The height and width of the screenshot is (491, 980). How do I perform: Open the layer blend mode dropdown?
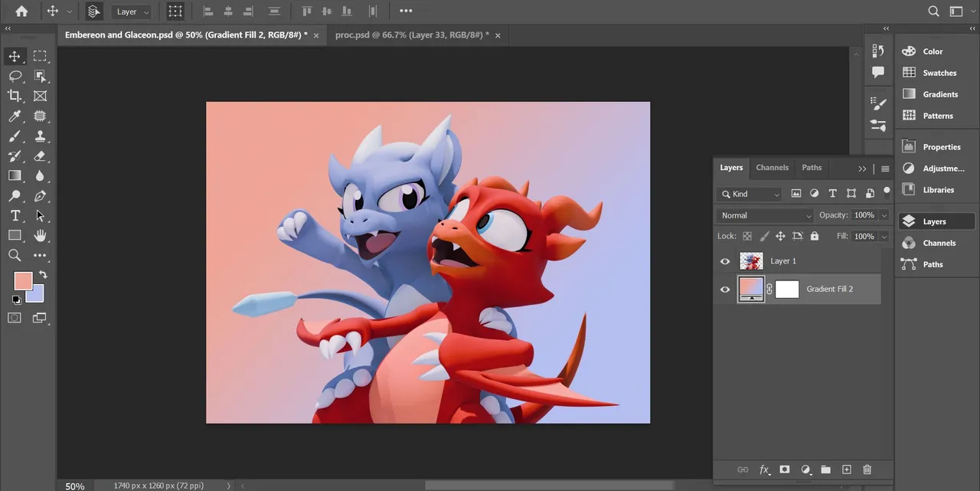tap(766, 215)
